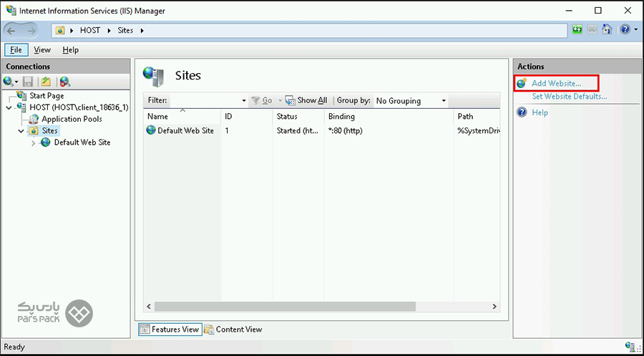
Task: Click the Set Website Defaults... link
Action: (x=570, y=97)
